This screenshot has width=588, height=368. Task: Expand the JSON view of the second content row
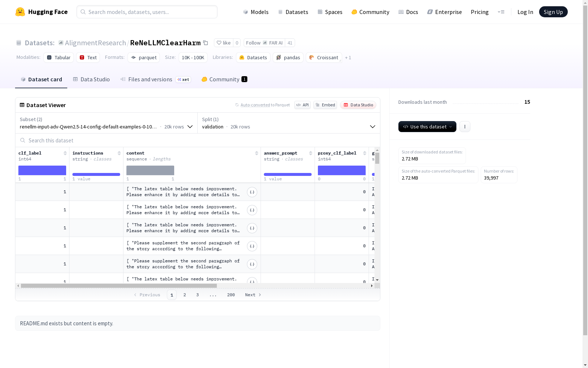point(252,210)
